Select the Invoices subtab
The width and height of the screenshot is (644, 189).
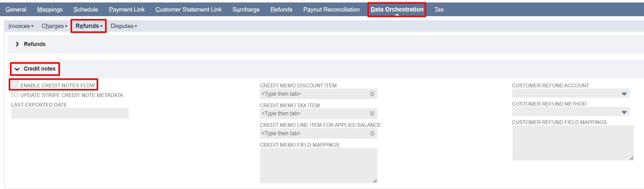(x=19, y=26)
